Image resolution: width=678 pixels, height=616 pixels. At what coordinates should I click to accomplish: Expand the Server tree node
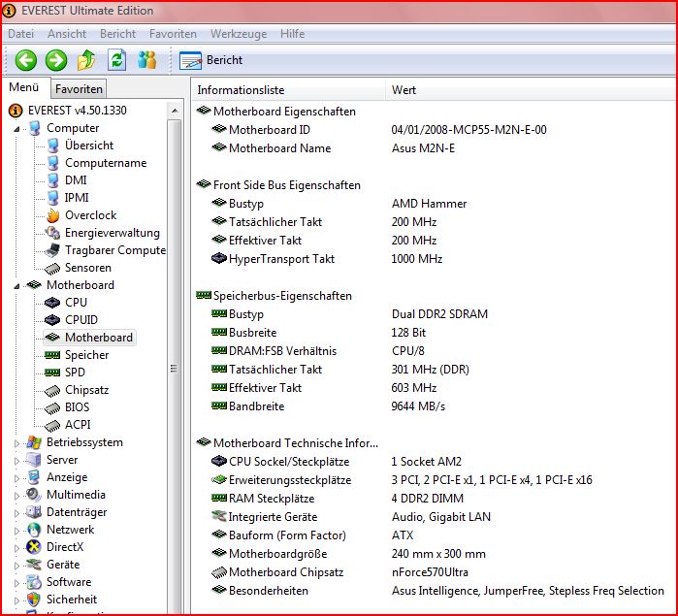(x=16, y=460)
